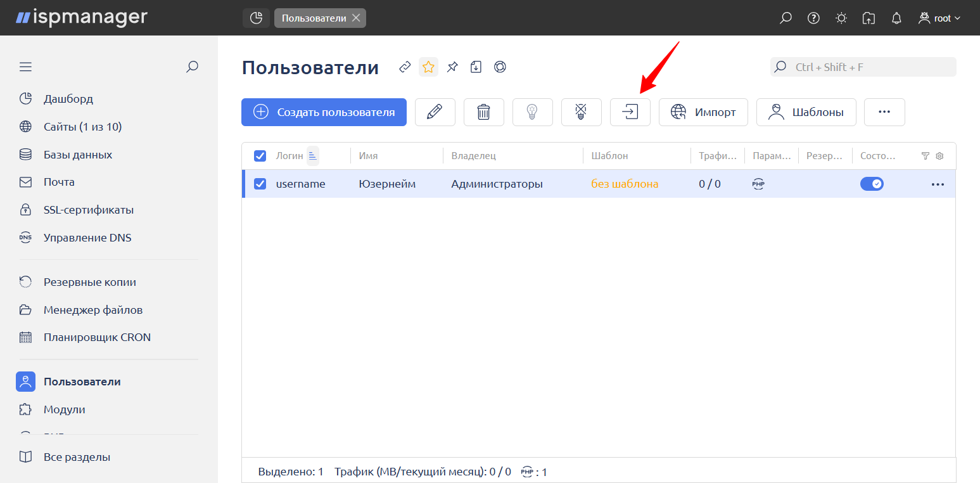
Task: Open Менеджер файлов in the sidebar
Action: coord(93,310)
